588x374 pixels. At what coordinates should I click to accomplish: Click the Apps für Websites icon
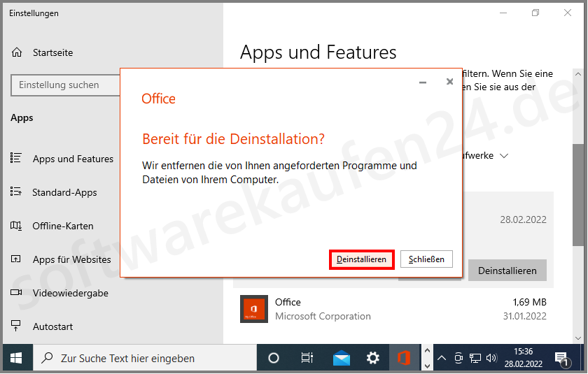[x=15, y=259]
